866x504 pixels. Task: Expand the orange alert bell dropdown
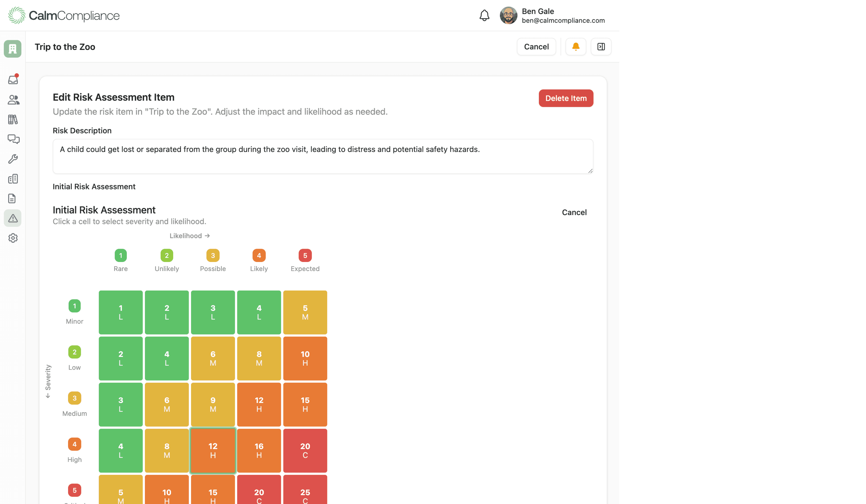click(x=576, y=46)
